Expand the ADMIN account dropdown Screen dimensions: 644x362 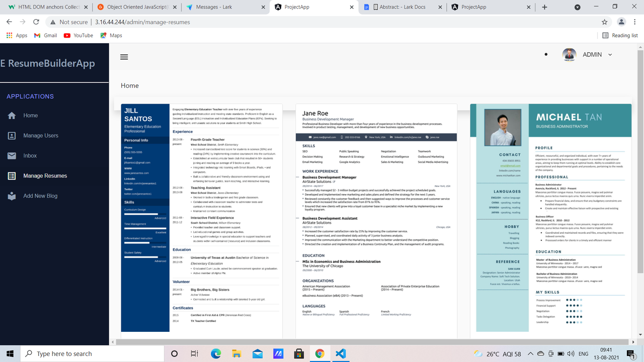[x=610, y=54]
